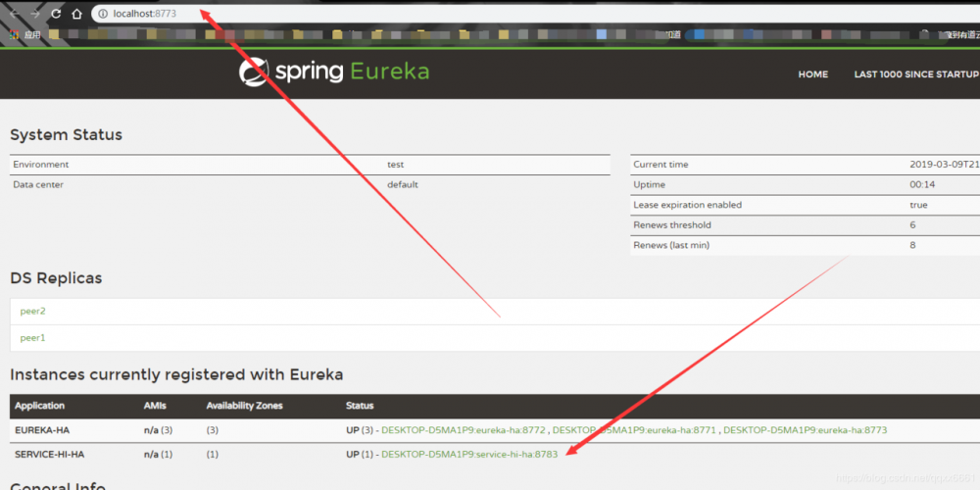
Task: Reload the page with refresh icon
Action: (56, 13)
